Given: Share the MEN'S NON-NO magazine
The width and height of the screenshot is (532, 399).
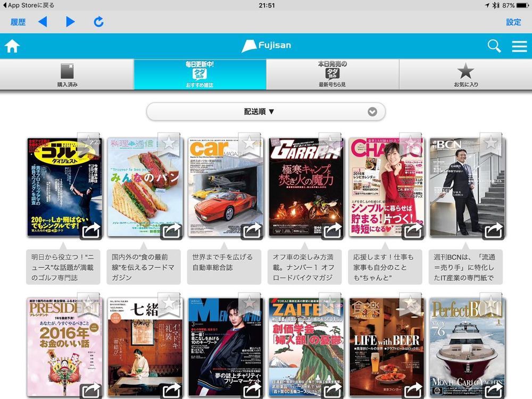Looking at the screenshot, I should [x=252, y=390].
